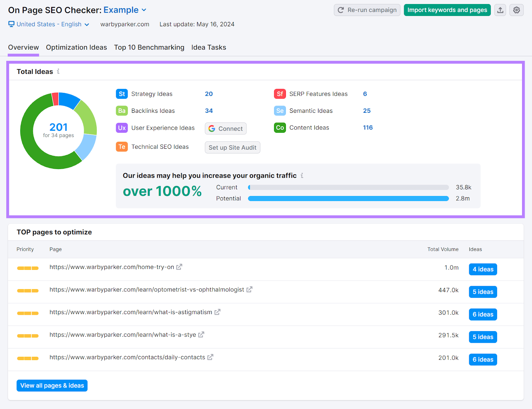Switch to the Optimization Ideas tab

76,47
